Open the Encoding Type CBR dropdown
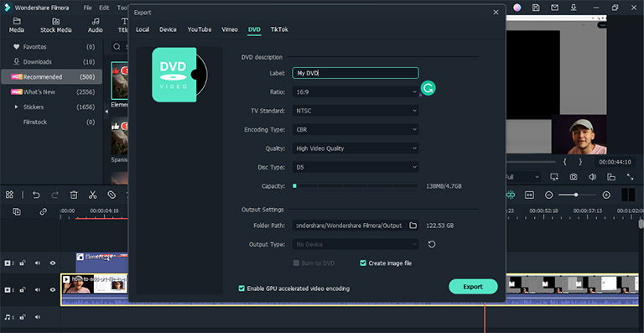This screenshot has width=644, height=333. point(356,129)
